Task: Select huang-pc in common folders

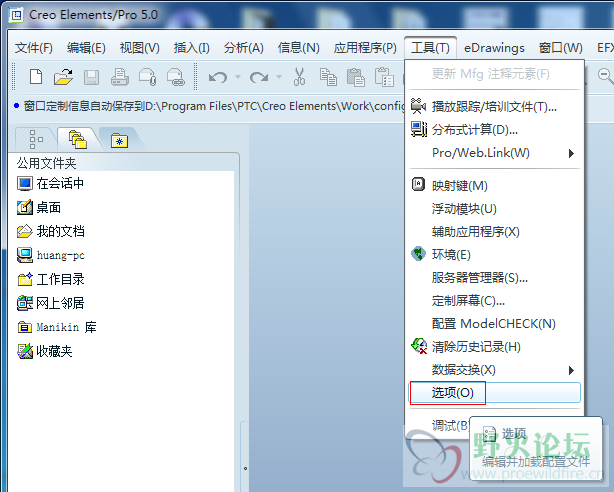Action: pyautogui.click(x=51, y=255)
